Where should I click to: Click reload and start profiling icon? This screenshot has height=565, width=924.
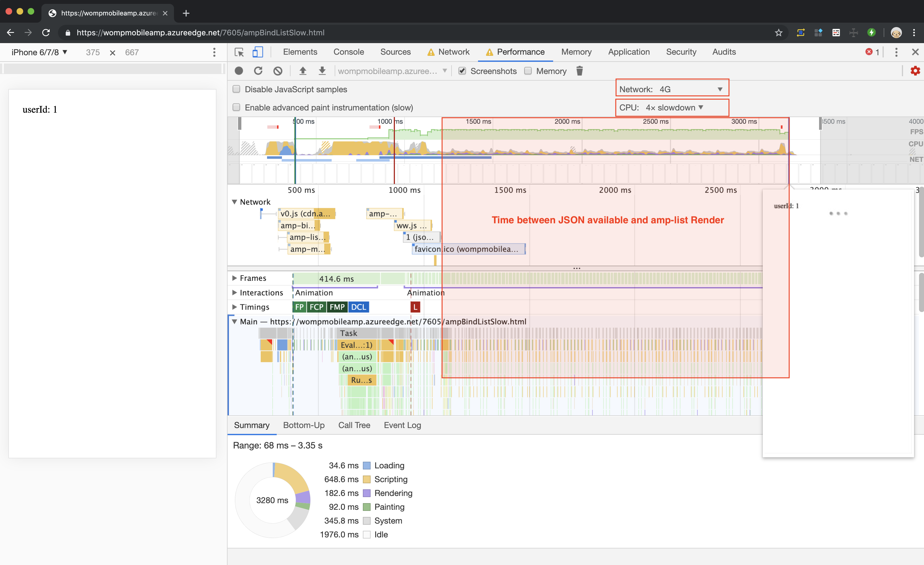[258, 71]
